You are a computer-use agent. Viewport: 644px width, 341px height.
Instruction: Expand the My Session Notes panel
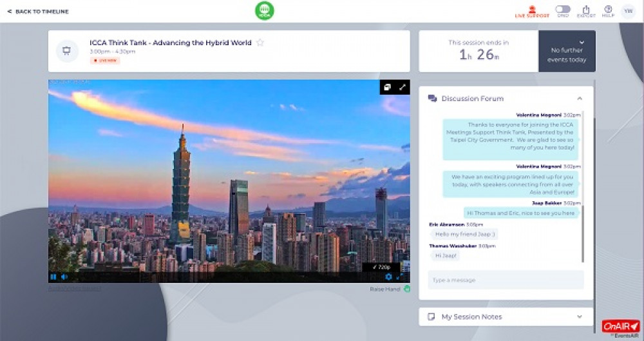pos(580,317)
